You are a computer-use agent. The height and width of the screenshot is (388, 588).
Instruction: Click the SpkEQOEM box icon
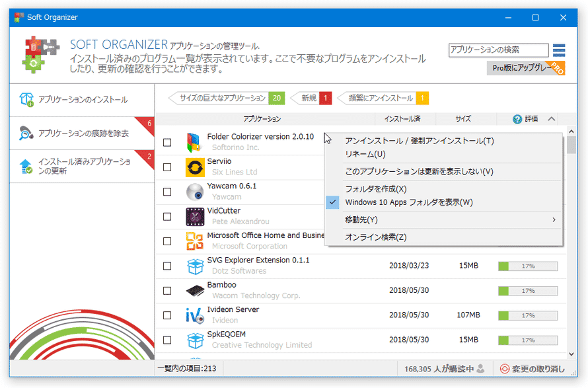(x=195, y=340)
